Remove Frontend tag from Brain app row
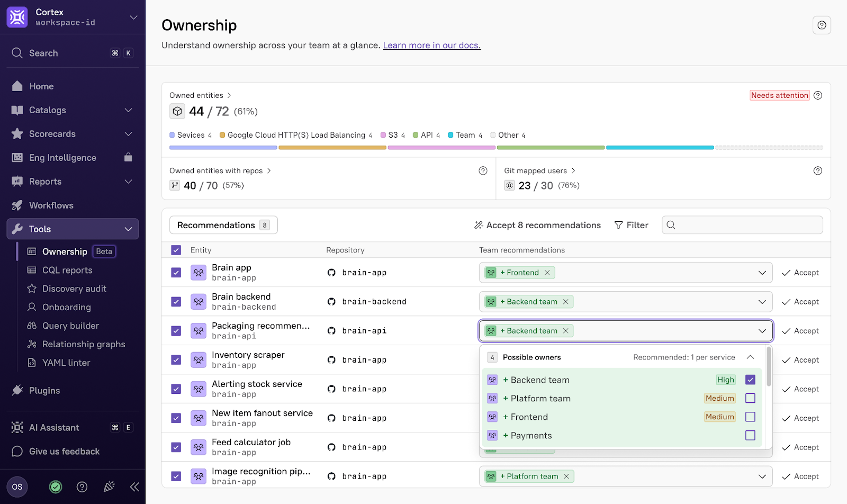This screenshot has width=847, height=504. [547, 273]
